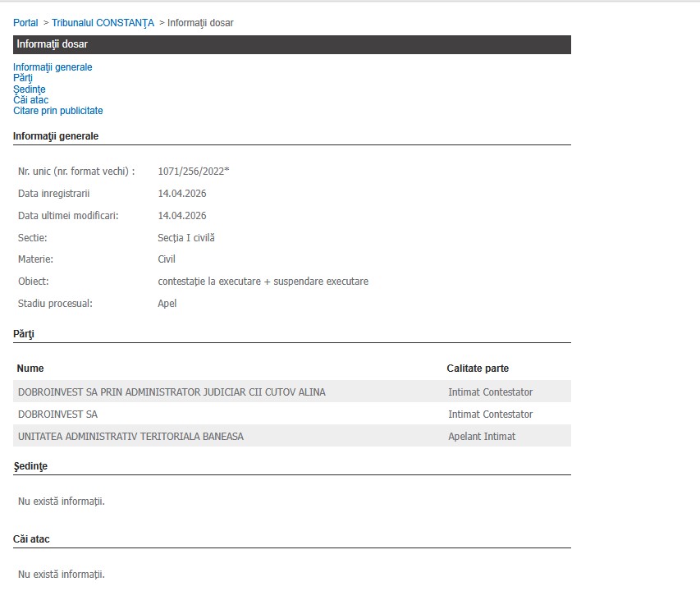Go to Tribunalul CONSTANȚA breadcrumb link
700x591 pixels.
click(x=103, y=23)
